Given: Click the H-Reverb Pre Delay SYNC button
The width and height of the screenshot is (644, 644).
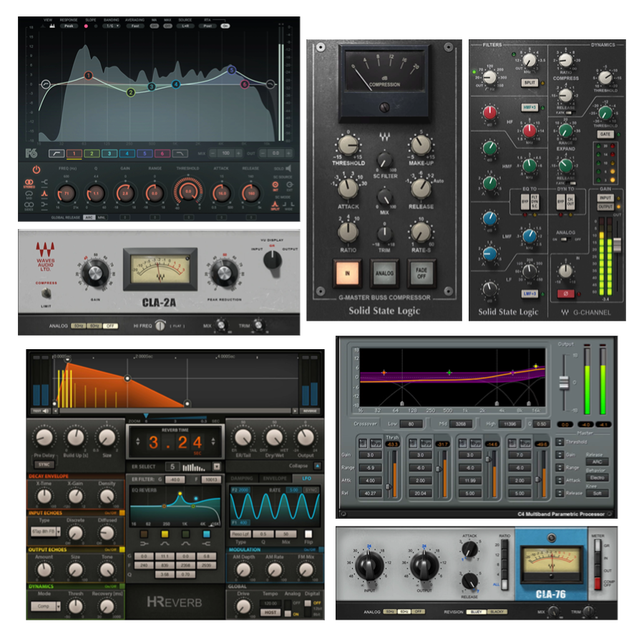Looking at the screenshot, I should coord(44,464).
